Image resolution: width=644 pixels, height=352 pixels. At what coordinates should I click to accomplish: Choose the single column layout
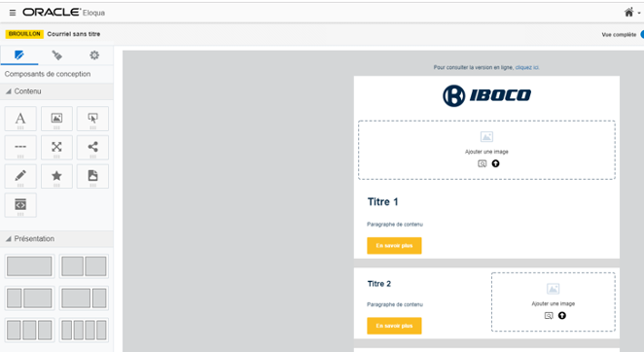(x=29, y=266)
